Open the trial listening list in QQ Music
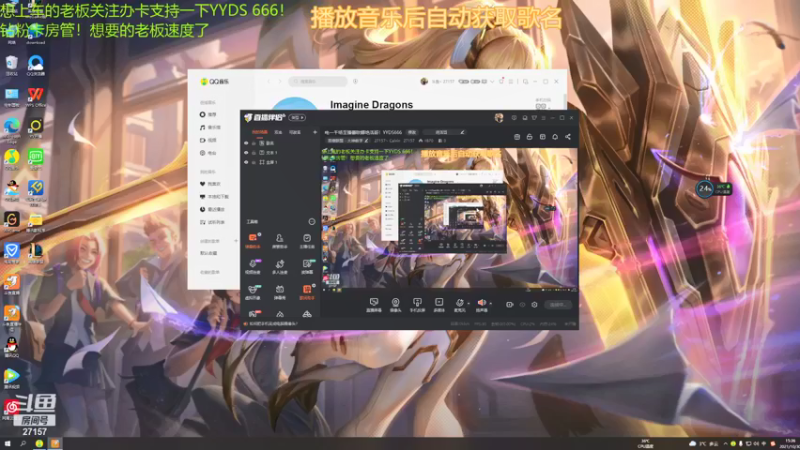 pos(212,222)
